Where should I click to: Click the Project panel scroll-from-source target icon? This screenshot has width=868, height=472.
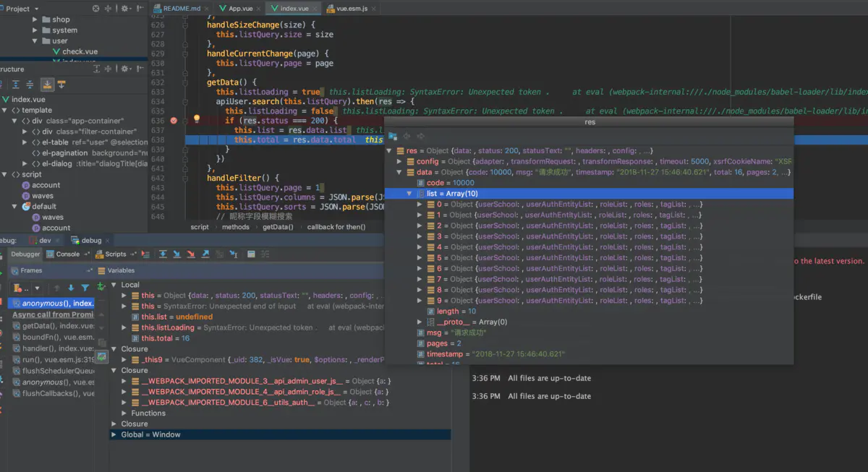pyautogui.click(x=96, y=9)
